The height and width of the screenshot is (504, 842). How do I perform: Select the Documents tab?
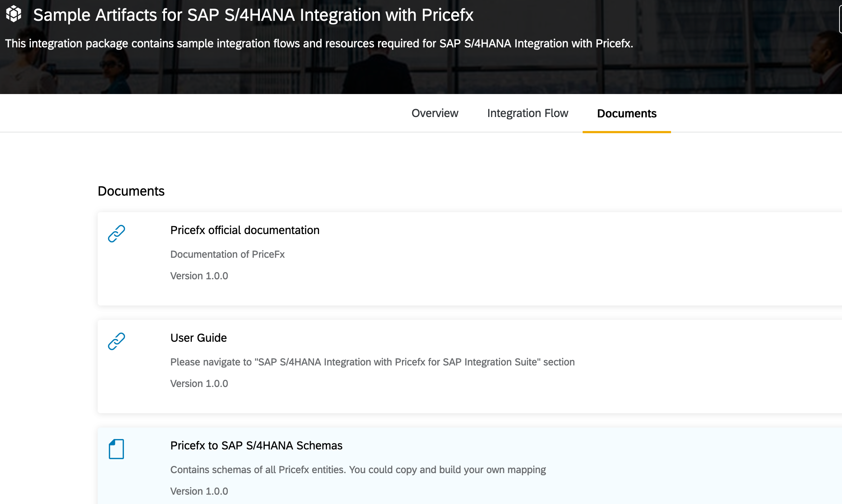pyautogui.click(x=626, y=113)
